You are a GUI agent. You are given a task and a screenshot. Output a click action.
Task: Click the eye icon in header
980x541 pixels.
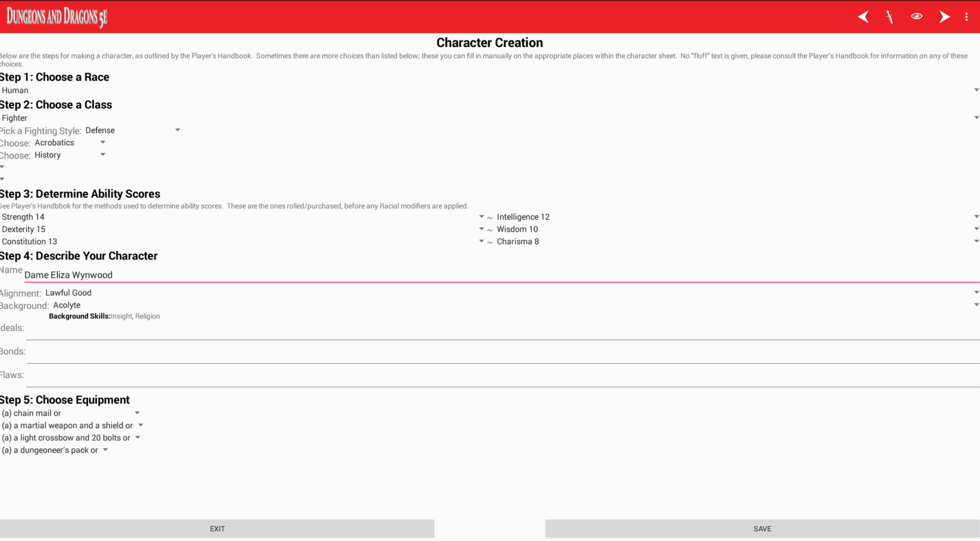click(x=917, y=16)
